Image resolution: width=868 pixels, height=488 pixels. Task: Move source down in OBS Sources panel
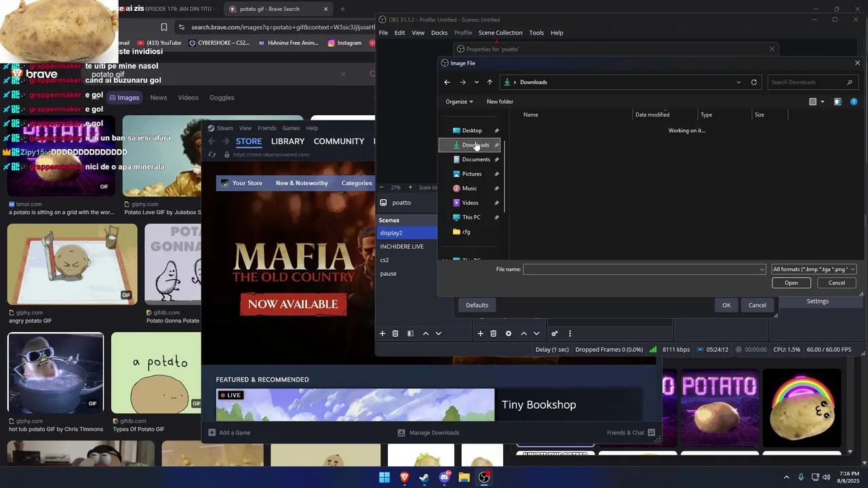pyautogui.click(x=536, y=333)
